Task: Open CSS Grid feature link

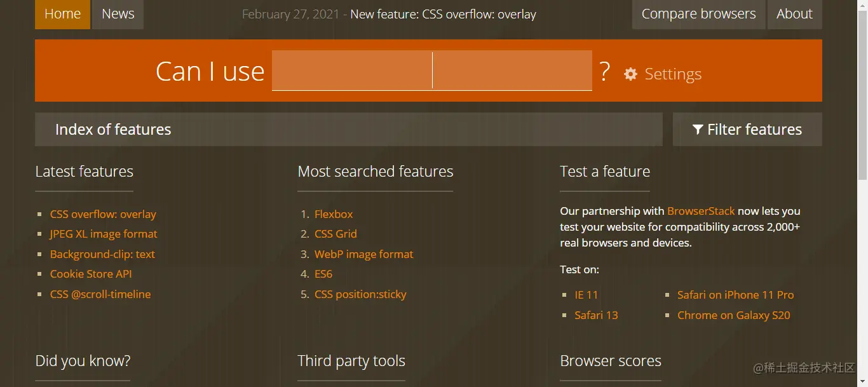Action: (336, 234)
